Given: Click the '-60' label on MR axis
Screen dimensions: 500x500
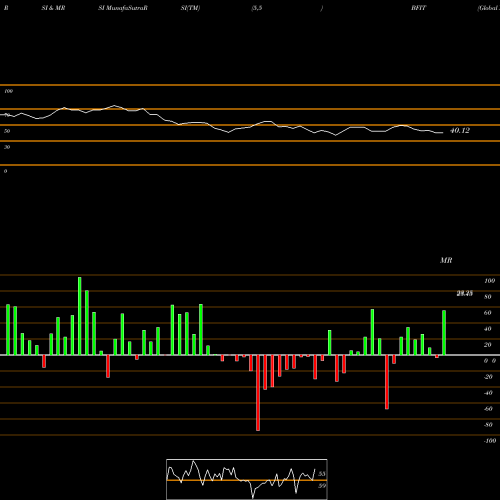Looking at the screenshot, I should tap(488, 409).
